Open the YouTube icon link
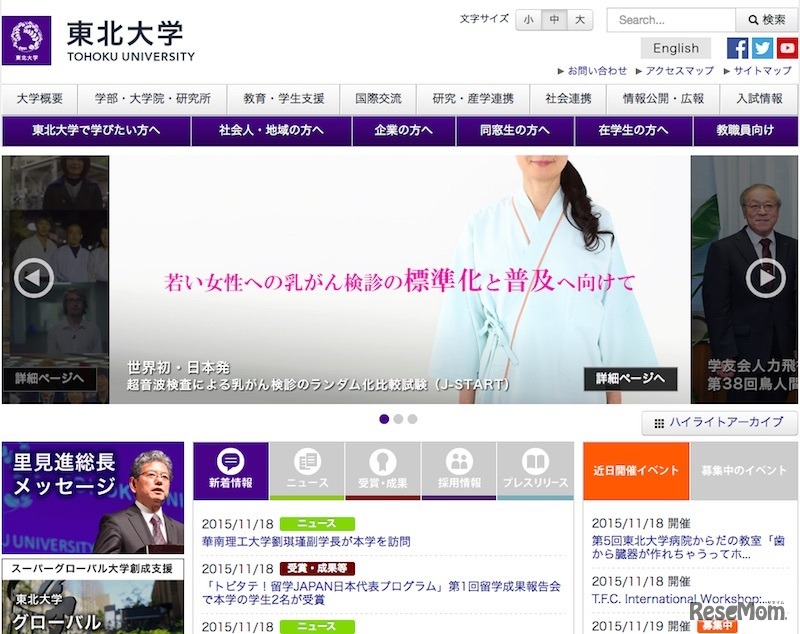Screen dimensions: 800x634 click(x=786, y=48)
